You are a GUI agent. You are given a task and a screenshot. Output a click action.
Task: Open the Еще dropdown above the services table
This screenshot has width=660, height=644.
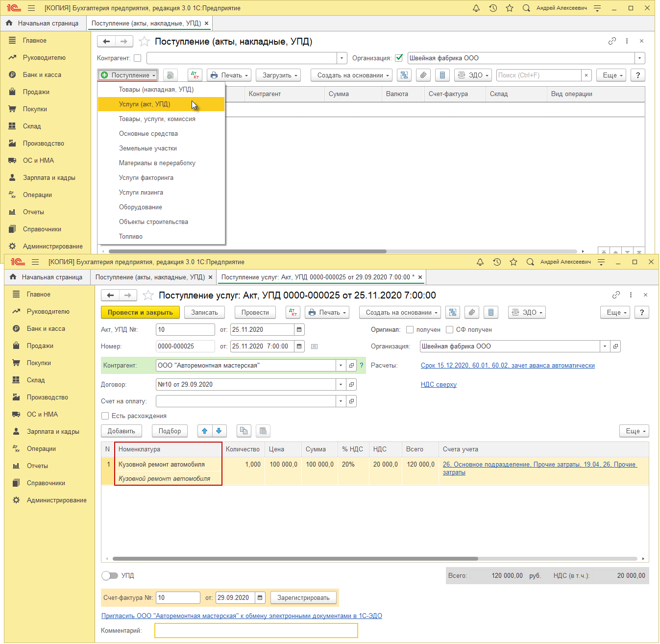pos(634,431)
